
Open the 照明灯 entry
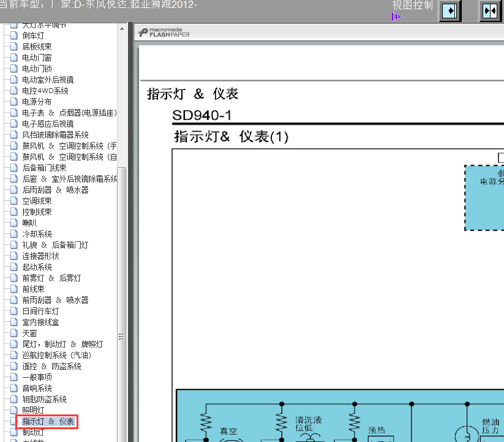pyautogui.click(x=33, y=410)
